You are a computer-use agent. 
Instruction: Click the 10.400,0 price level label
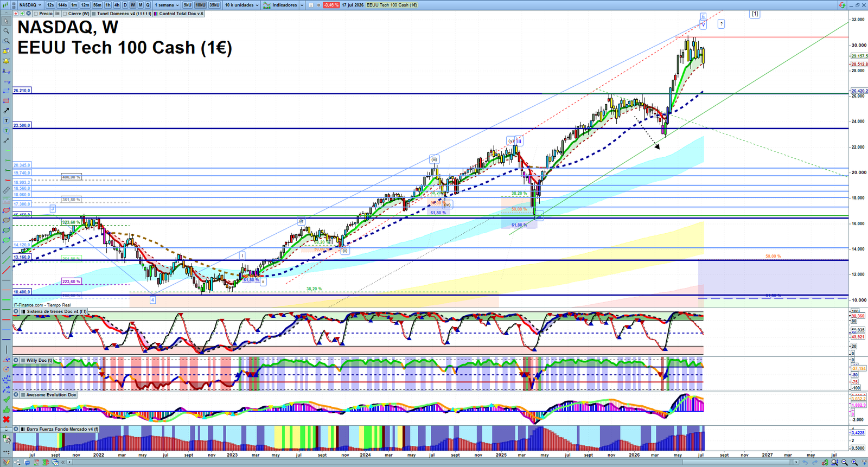coord(22,292)
